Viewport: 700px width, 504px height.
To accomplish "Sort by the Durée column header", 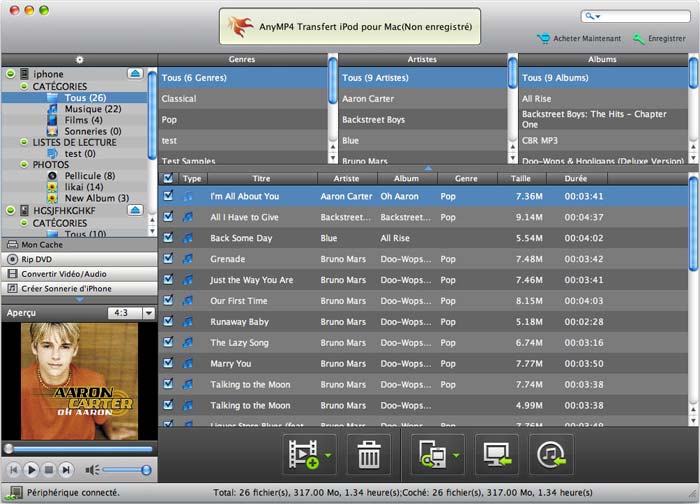I will point(576,179).
